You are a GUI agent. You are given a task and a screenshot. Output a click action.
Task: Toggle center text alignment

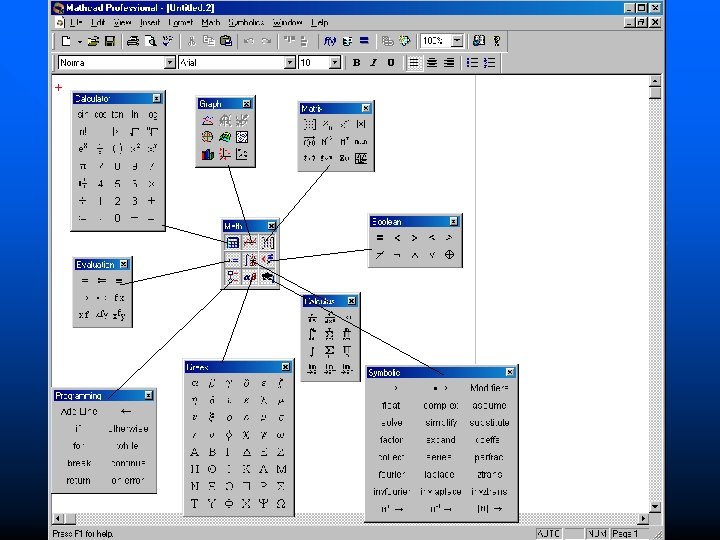tap(432, 63)
